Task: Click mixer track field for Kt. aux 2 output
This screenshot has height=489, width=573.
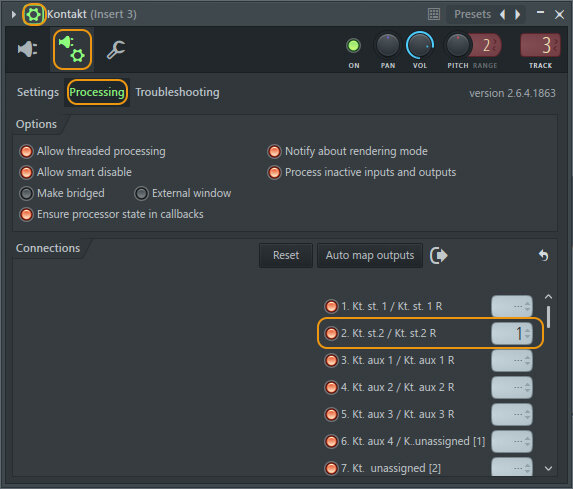Action: (x=512, y=387)
